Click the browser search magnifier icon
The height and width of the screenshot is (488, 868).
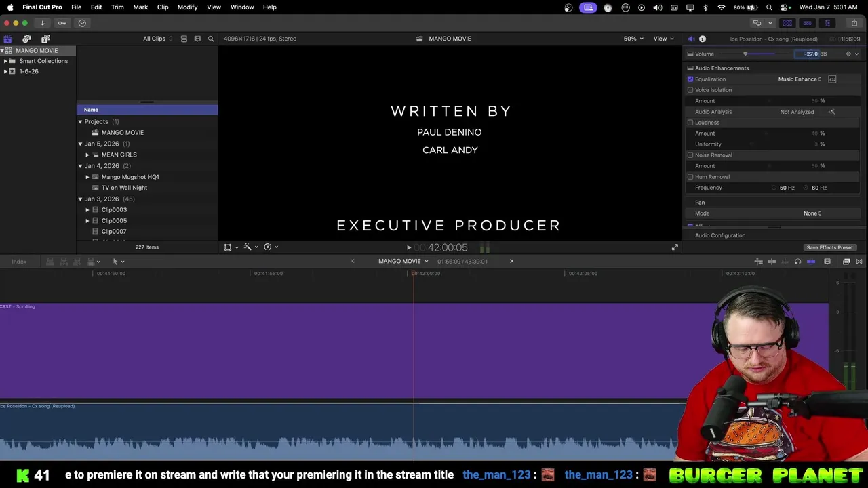(x=211, y=39)
